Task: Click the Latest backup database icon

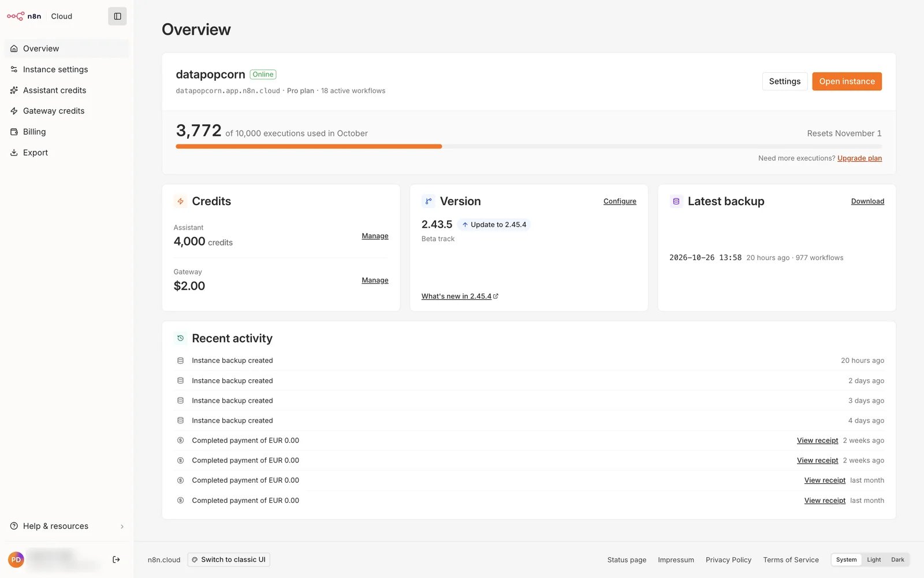Action: pyautogui.click(x=676, y=201)
